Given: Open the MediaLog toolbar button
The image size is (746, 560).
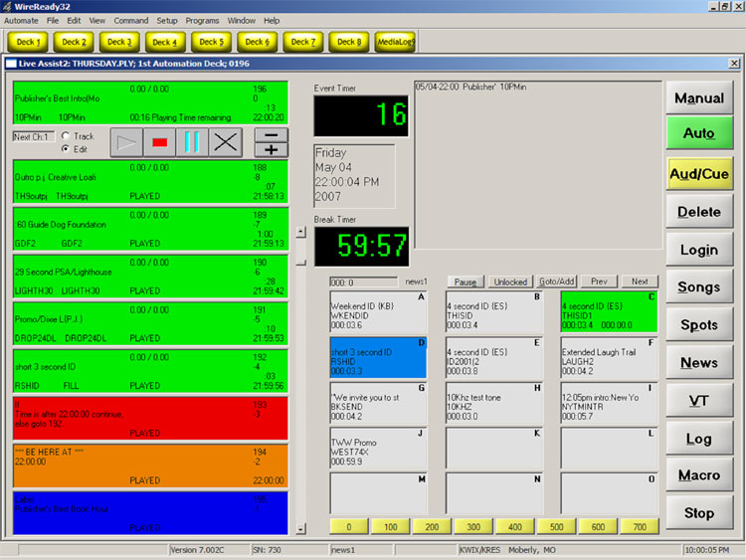Looking at the screenshot, I should pyautogui.click(x=395, y=42).
